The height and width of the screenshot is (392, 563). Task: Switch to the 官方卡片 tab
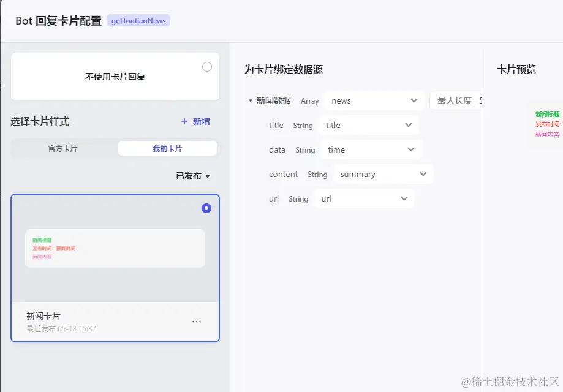pyautogui.click(x=63, y=149)
